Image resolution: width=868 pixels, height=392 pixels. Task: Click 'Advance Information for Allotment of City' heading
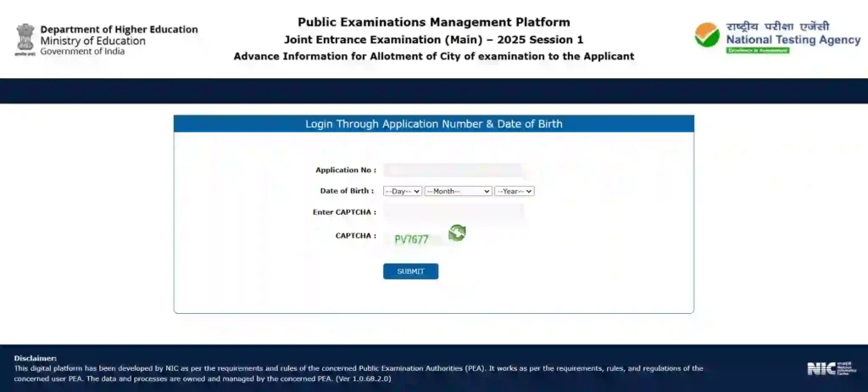click(x=434, y=57)
